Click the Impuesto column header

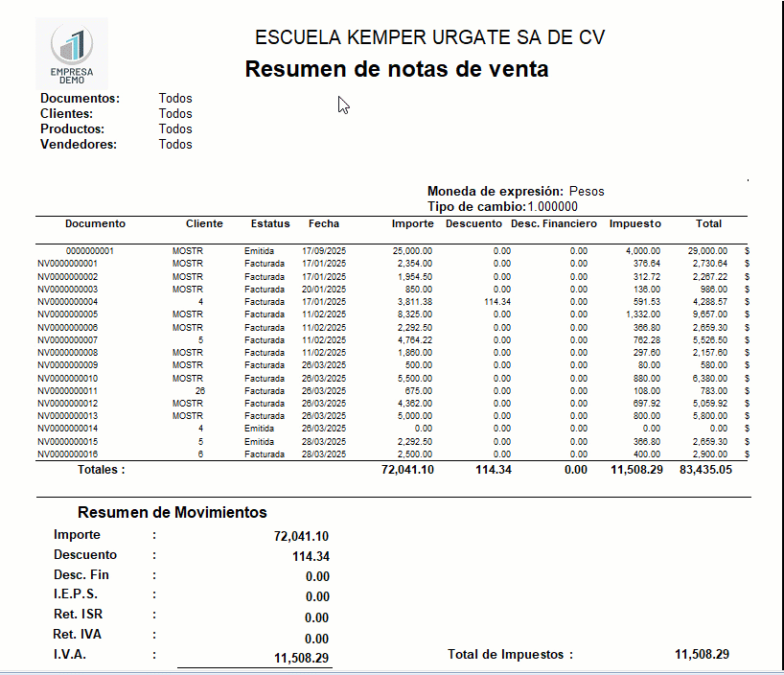tap(635, 223)
